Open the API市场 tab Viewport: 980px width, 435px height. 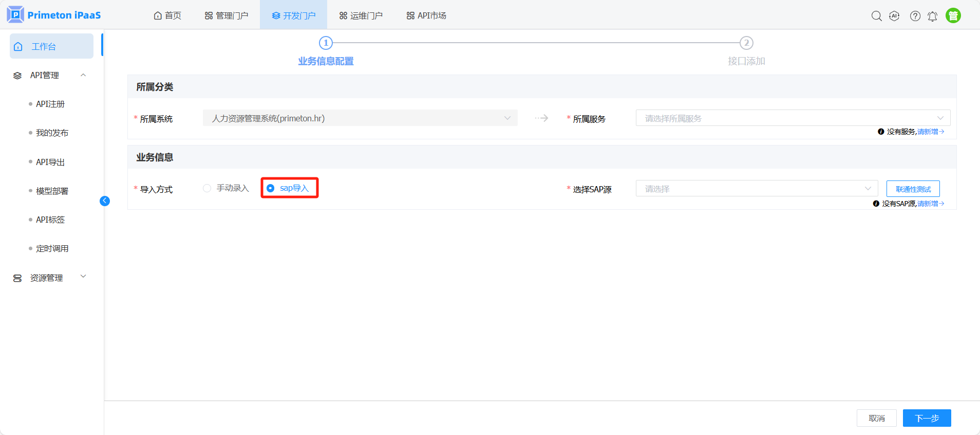point(426,15)
